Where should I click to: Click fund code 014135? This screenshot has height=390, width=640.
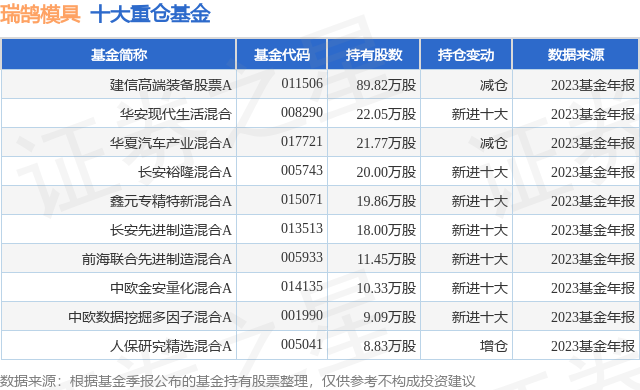(302, 286)
